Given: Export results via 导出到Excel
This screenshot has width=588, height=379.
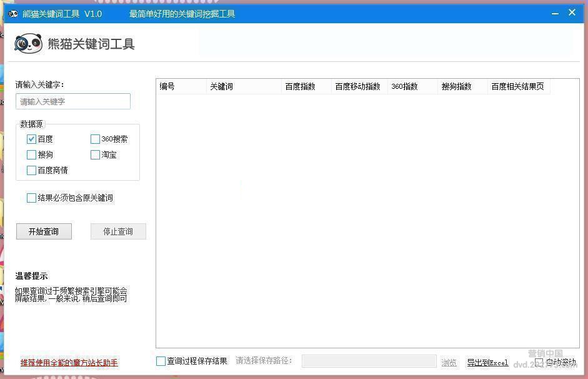Looking at the screenshot, I should 487,363.
